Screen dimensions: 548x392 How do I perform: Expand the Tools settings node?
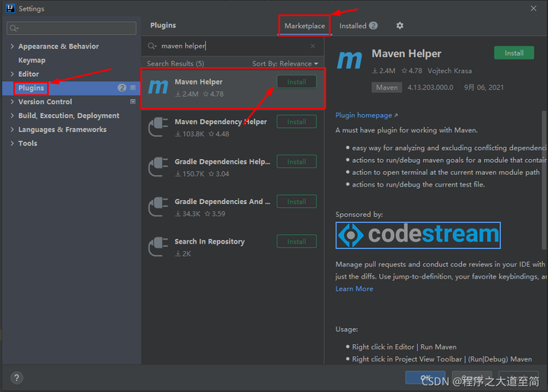pos(12,143)
